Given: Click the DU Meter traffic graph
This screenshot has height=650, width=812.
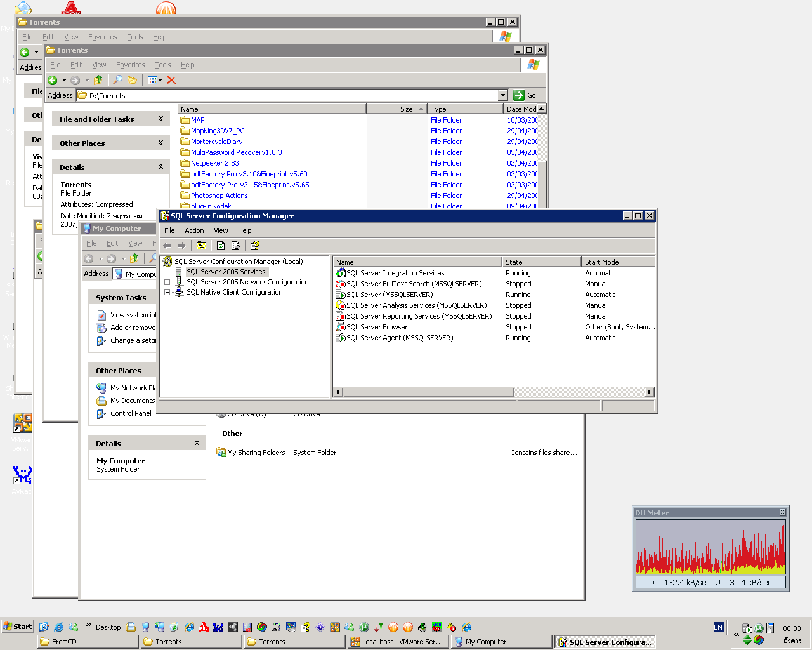Looking at the screenshot, I should coord(710,547).
